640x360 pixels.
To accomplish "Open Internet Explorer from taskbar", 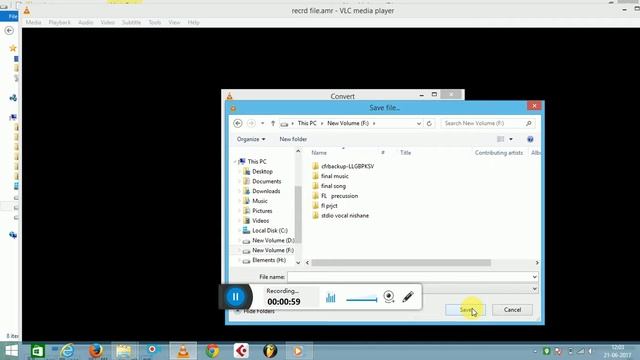I will 67,351.
